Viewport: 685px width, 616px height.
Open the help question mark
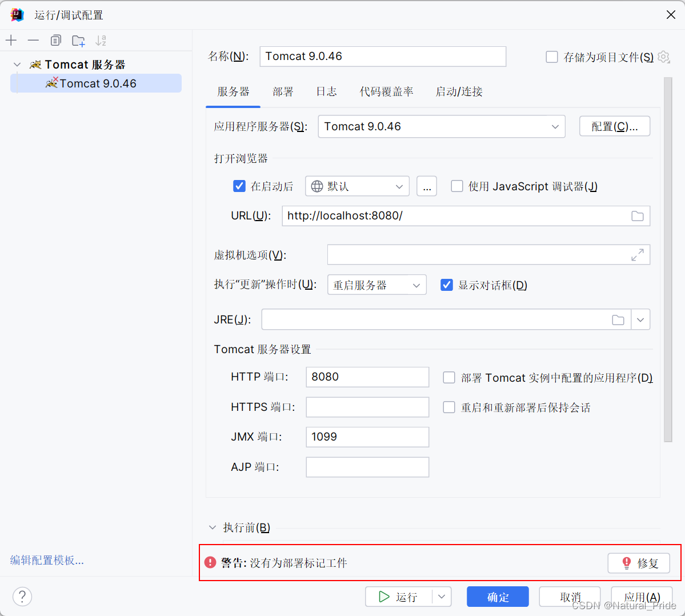[x=22, y=597]
